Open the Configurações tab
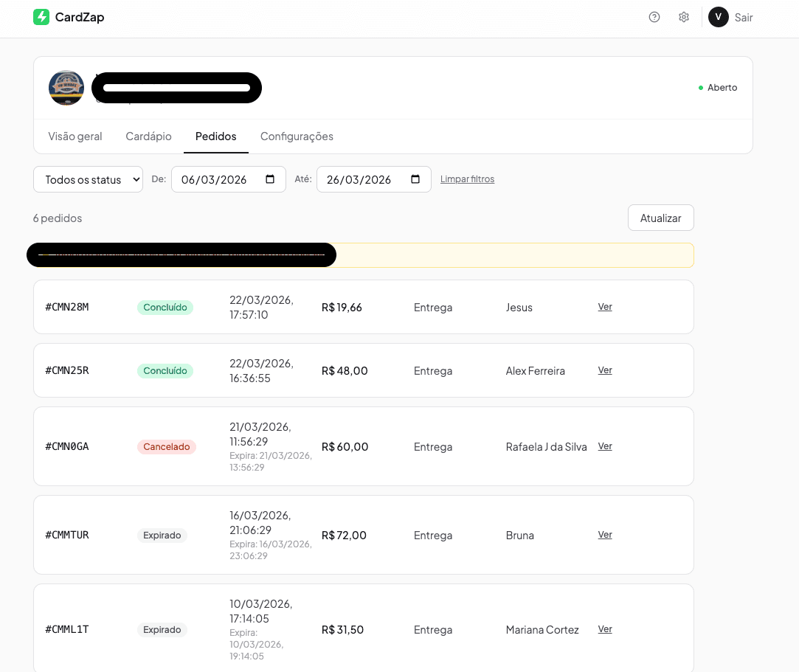The height and width of the screenshot is (672, 799). pyautogui.click(x=297, y=136)
